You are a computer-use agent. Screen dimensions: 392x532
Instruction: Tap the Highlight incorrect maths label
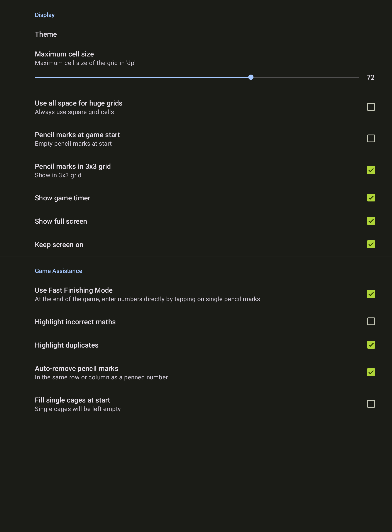pyautogui.click(x=75, y=322)
